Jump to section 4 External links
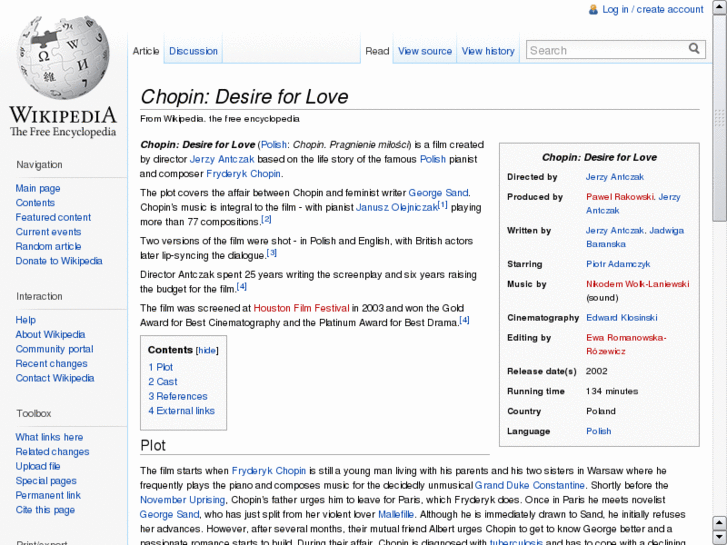The width and height of the screenshot is (727, 545). coord(181,410)
